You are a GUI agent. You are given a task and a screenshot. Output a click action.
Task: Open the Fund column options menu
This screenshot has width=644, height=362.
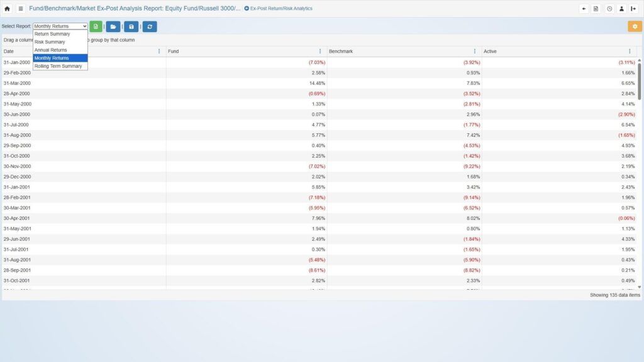pos(320,52)
